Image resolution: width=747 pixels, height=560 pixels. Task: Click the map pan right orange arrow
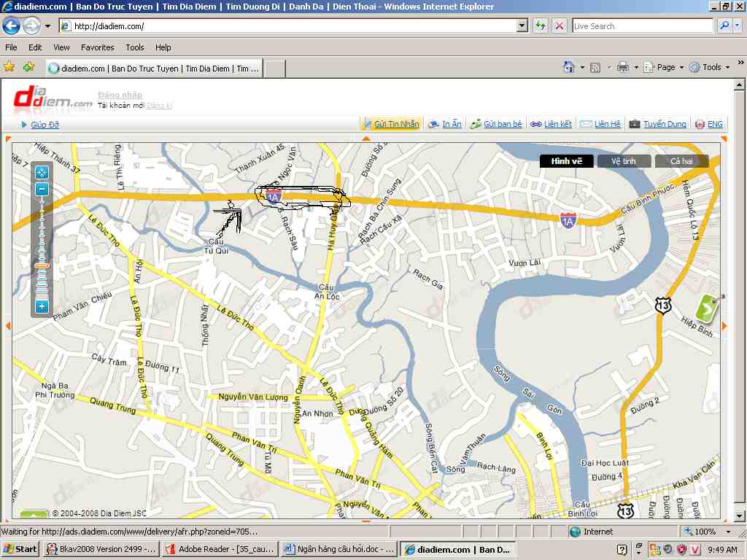click(724, 326)
